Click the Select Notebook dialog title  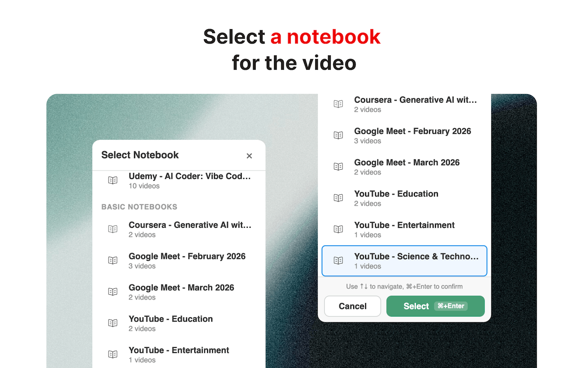tap(140, 155)
